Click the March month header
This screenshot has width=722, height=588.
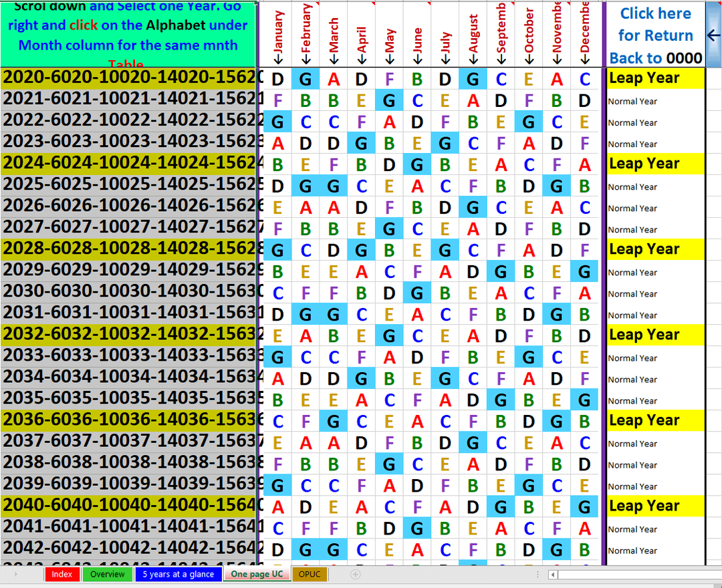coord(334,35)
